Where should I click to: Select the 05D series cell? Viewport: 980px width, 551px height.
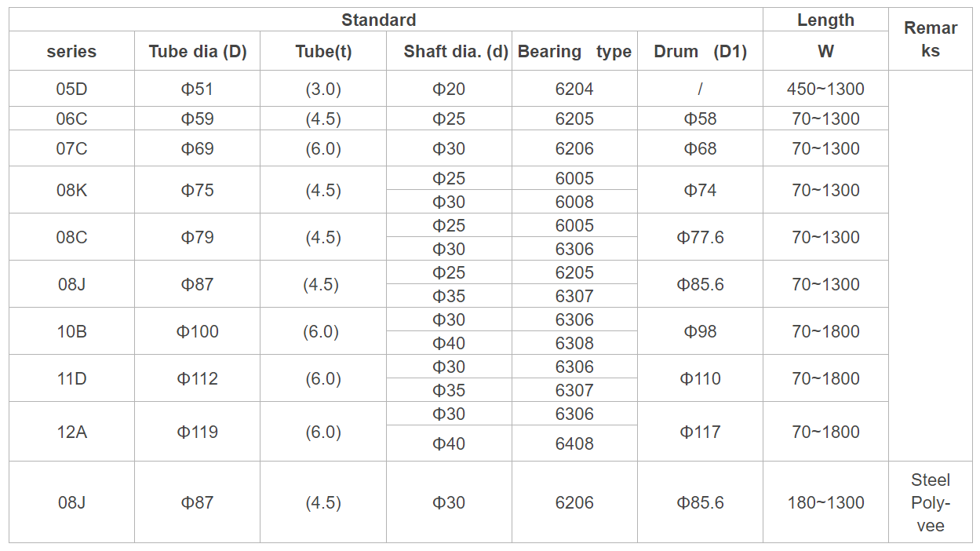[72, 89]
